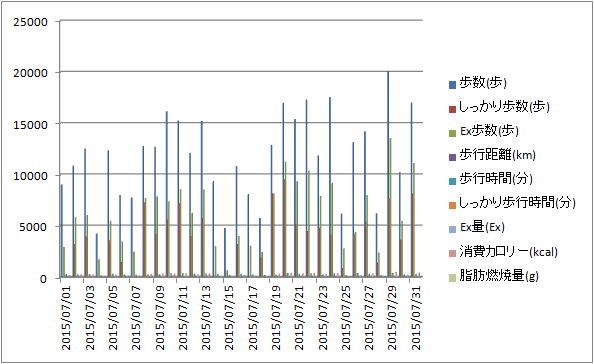
Task: Select the 0 value axis label
Action: (x=44, y=279)
